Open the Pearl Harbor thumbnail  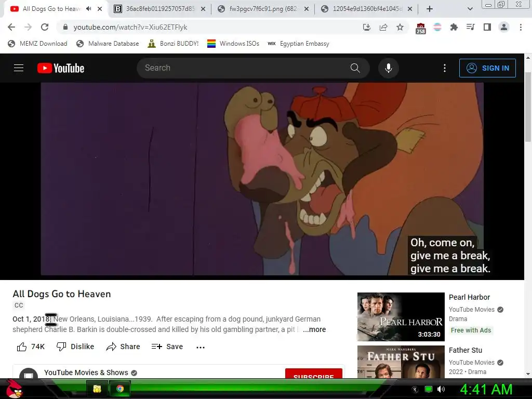click(x=401, y=316)
